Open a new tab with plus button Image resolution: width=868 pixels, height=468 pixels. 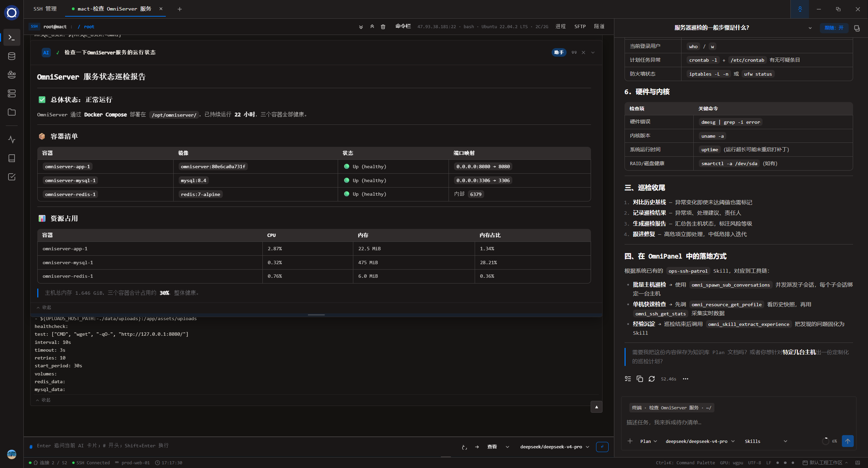180,9
